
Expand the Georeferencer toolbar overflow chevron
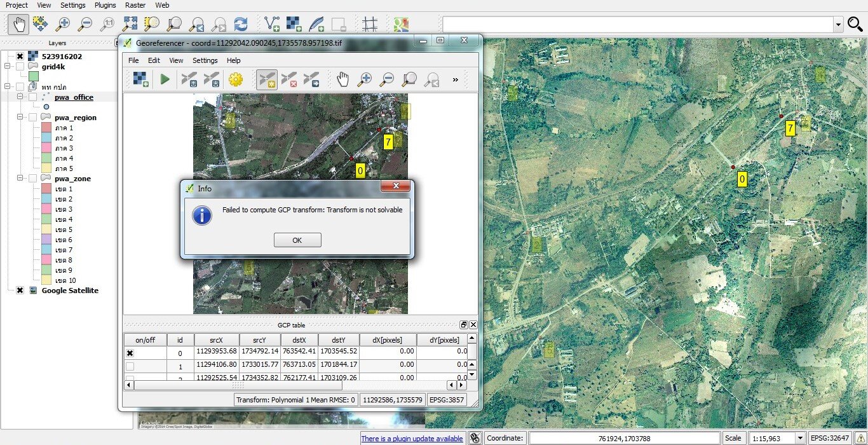coord(455,79)
